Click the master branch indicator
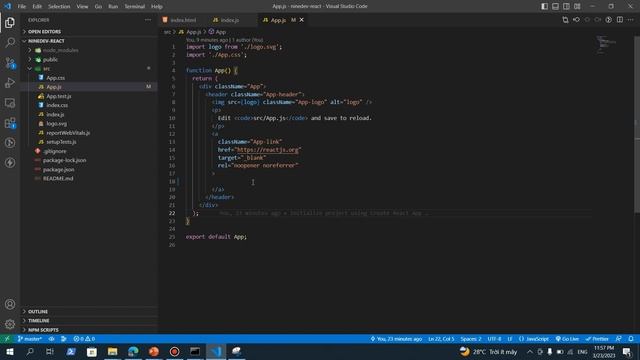640x360 pixels. (x=30, y=339)
